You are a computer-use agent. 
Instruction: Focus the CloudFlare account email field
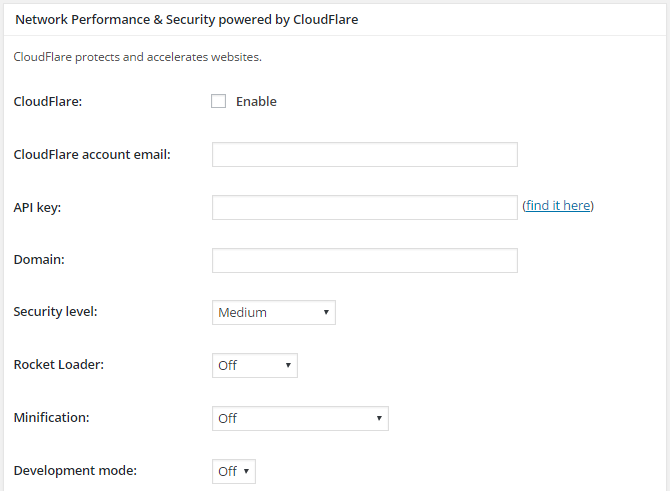point(365,154)
